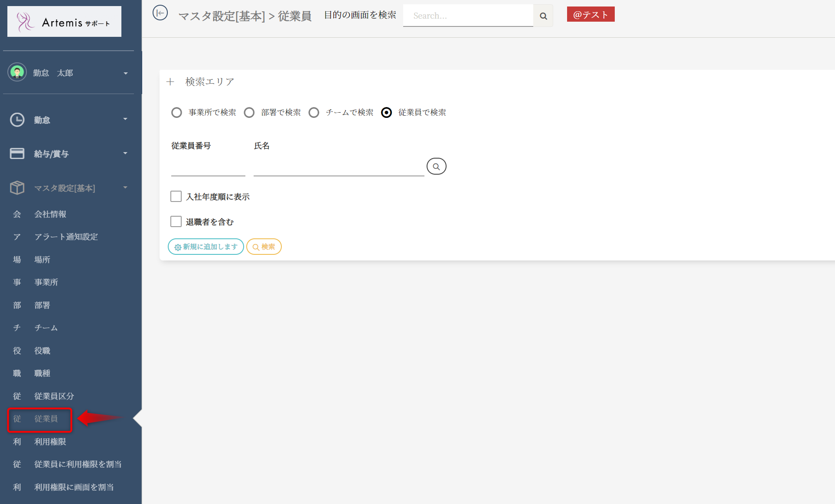The width and height of the screenshot is (835, 504).
Task: Click the user avatar icon
Action: pyautogui.click(x=17, y=72)
